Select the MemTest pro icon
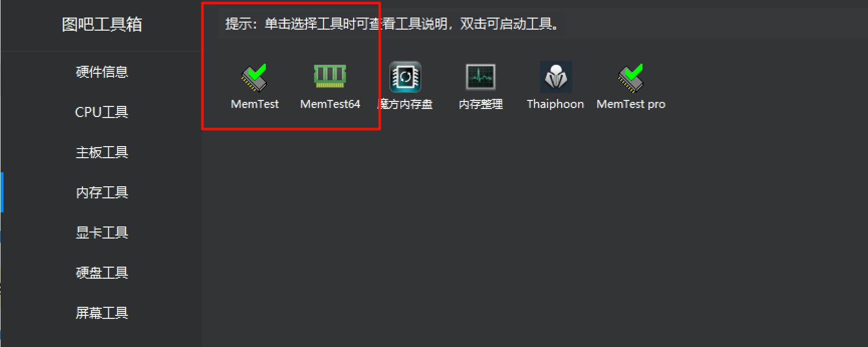868x347 pixels. tap(631, 78)
